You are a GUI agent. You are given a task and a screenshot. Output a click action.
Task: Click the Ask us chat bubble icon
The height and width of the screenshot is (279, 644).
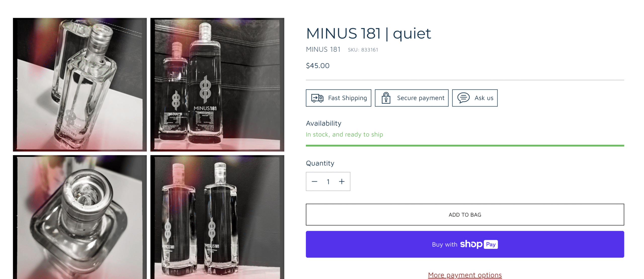(463, 98)
